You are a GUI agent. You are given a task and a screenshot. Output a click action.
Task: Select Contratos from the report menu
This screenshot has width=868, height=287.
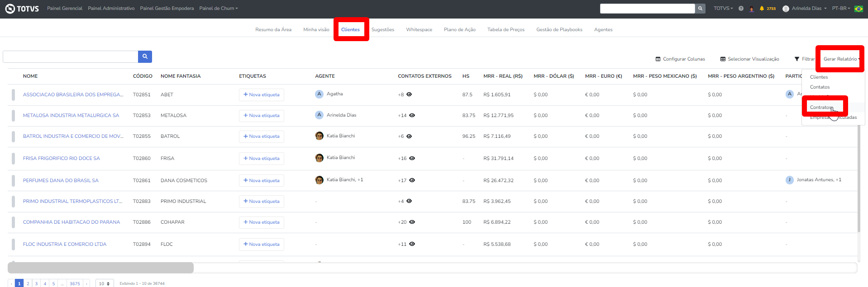[821, 108]
